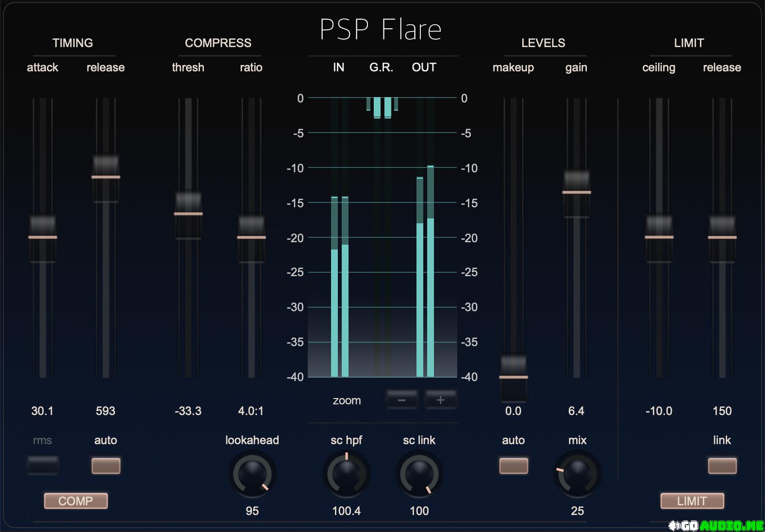Toggle the LIMIT section on/off button
The width and height of the screenshot is (765, 532).
pos(692,501)
